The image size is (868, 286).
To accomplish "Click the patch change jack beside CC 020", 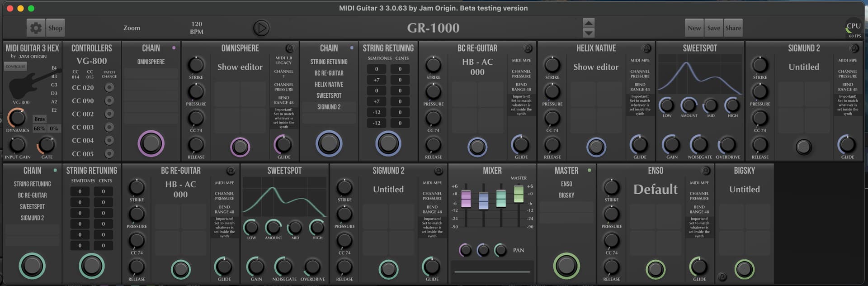I will pyautogui.click(x=109, y=87).
